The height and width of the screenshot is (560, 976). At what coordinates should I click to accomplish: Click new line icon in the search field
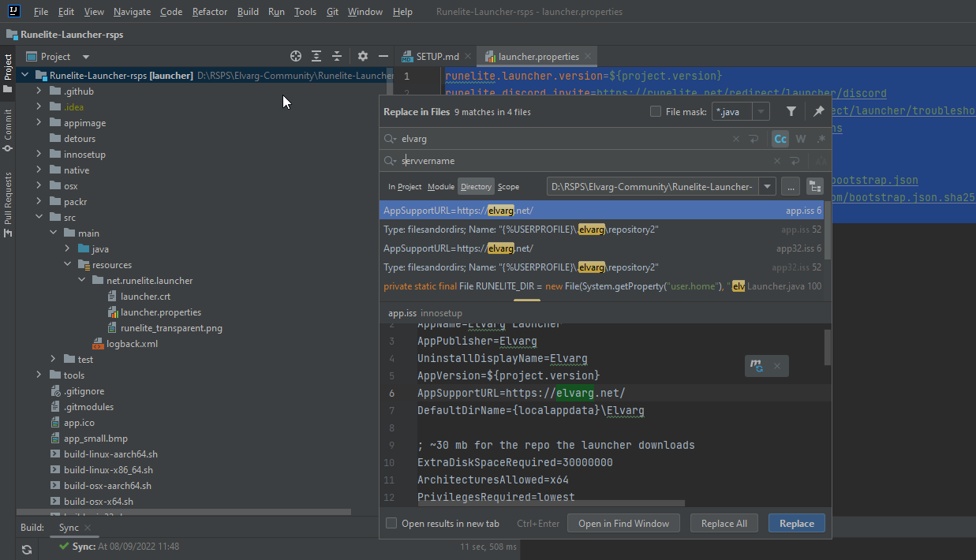tap(754, 139)
